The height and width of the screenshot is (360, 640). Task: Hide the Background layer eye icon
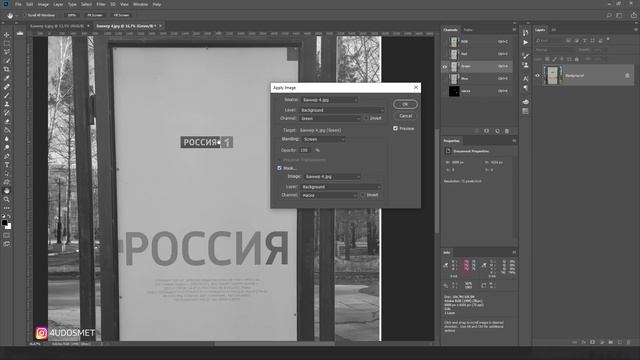(538, 76)
